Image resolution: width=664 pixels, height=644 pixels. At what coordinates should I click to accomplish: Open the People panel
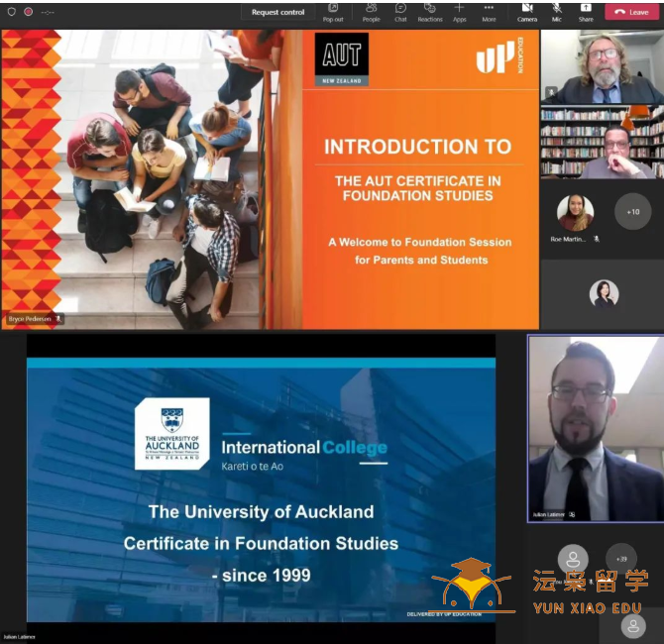(371, 12)
